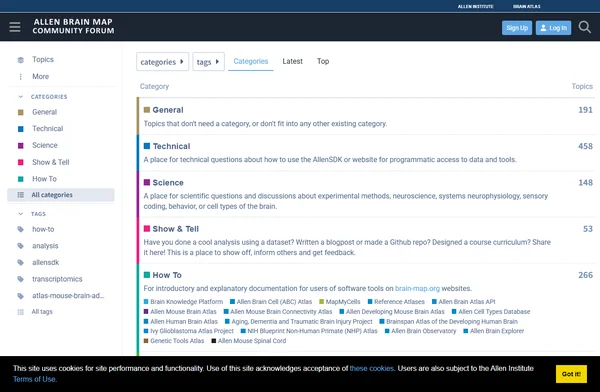Click the how-to tag icon
This screenshot has width=600, height=392.
coord(21,229)
